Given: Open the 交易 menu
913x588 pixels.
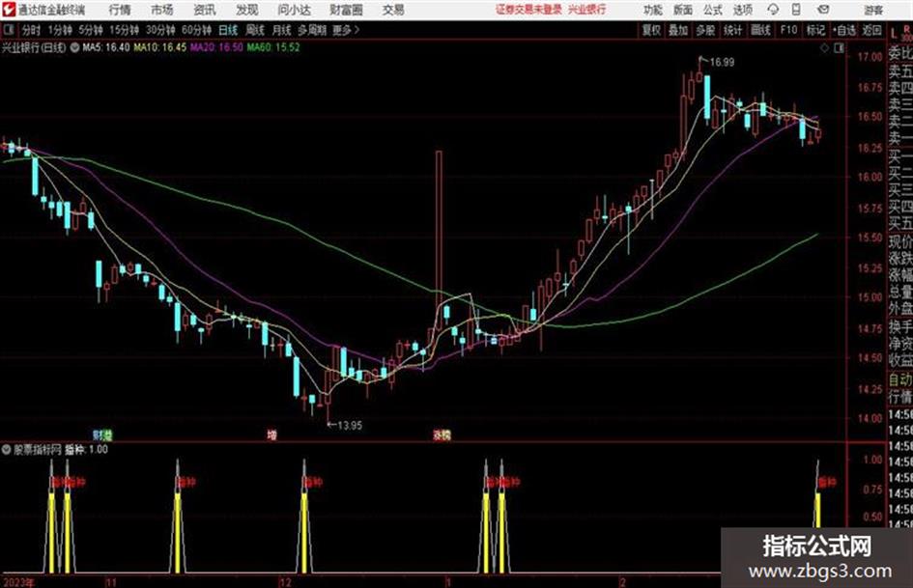Looking at the screenshot, I should pyautogui.click(x=393, y=10).
